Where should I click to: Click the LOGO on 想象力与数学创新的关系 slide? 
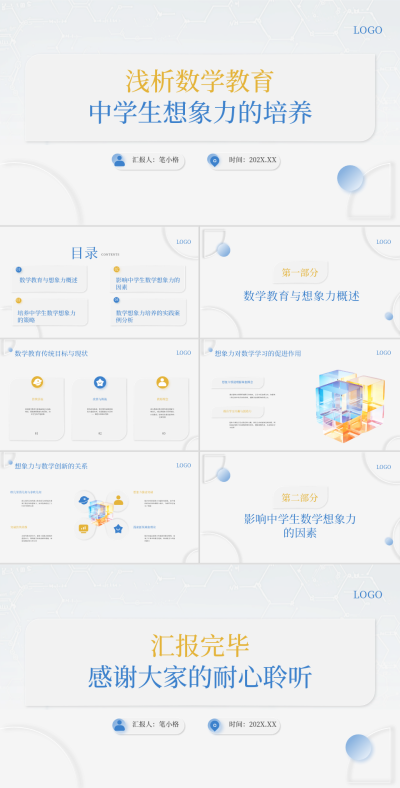pyautogui.click(x=183, y=465)
